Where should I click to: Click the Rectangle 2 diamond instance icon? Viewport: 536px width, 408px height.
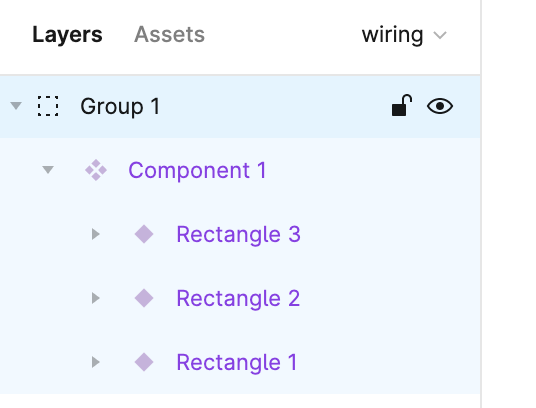144,298
